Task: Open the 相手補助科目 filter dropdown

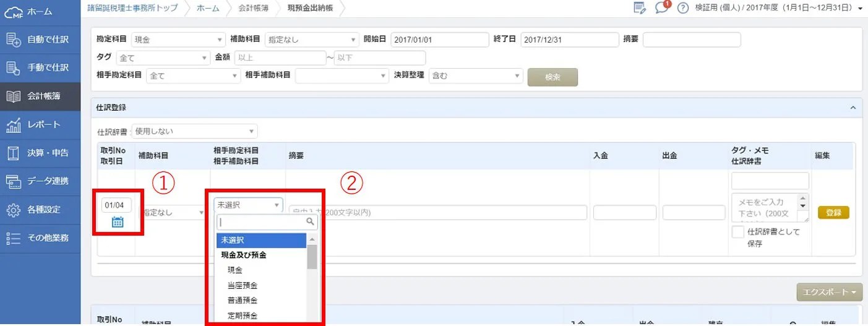Action: tap(342, 76)
